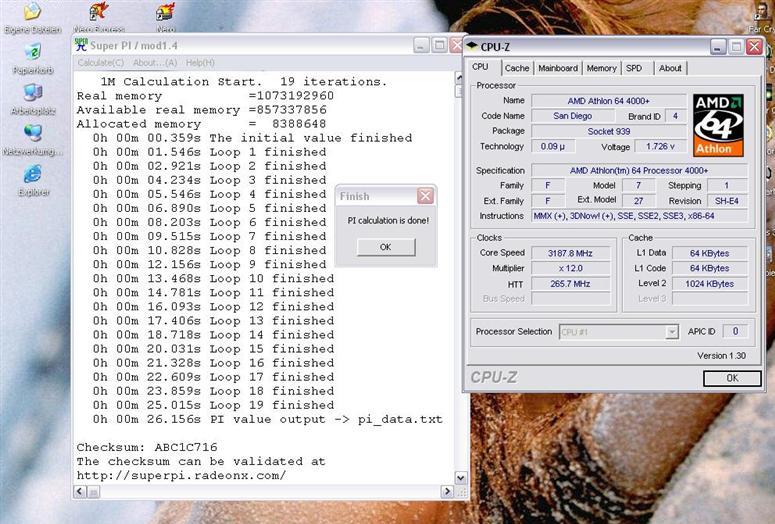Click OK in the Finish dialog

(x=386, y=247)
